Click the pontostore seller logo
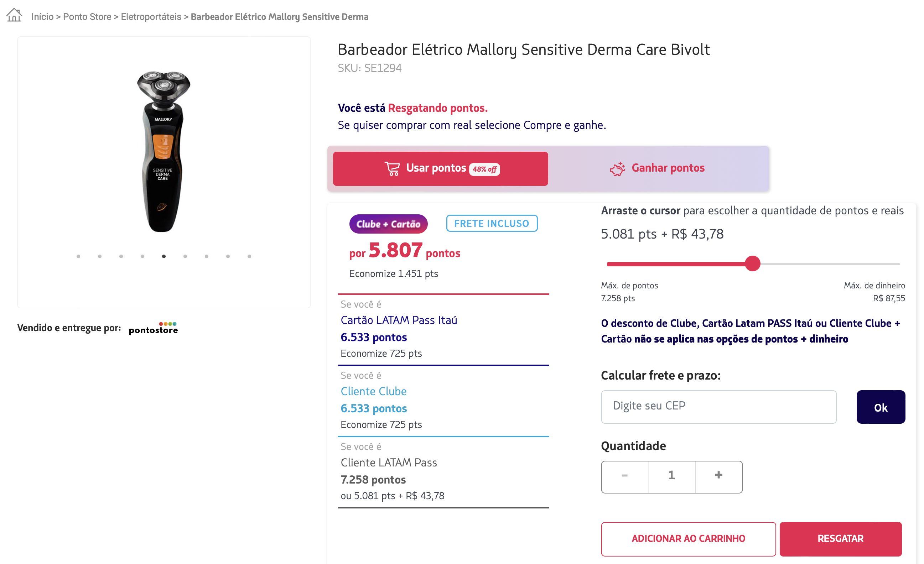 (x=154, y=328)
